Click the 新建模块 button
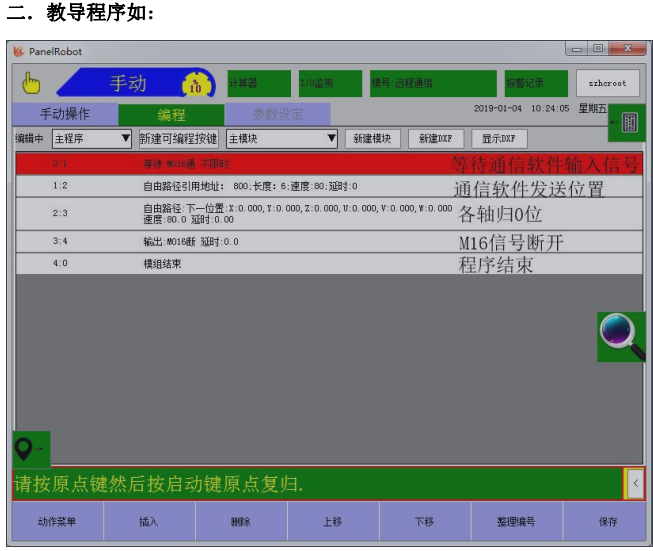This screenshot has height=551, width=653. 373,139
